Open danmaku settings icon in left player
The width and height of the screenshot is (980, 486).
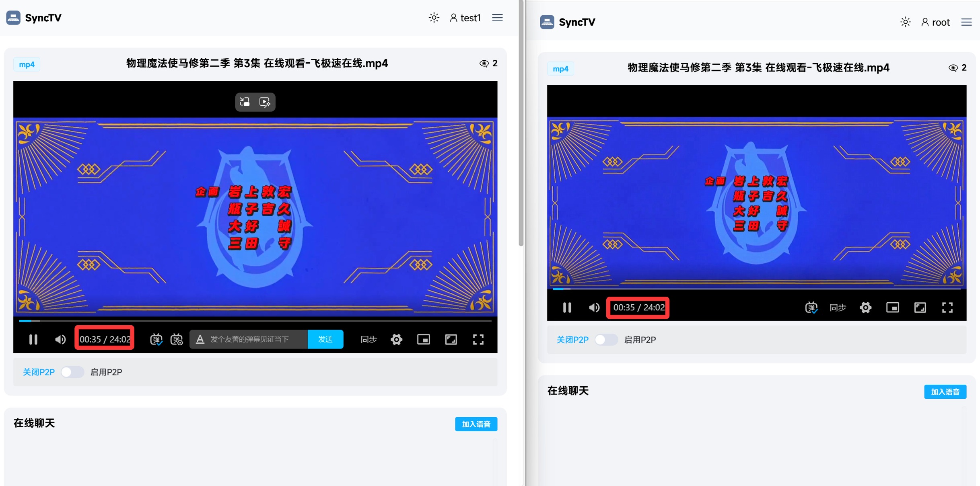tap(177, 339)
